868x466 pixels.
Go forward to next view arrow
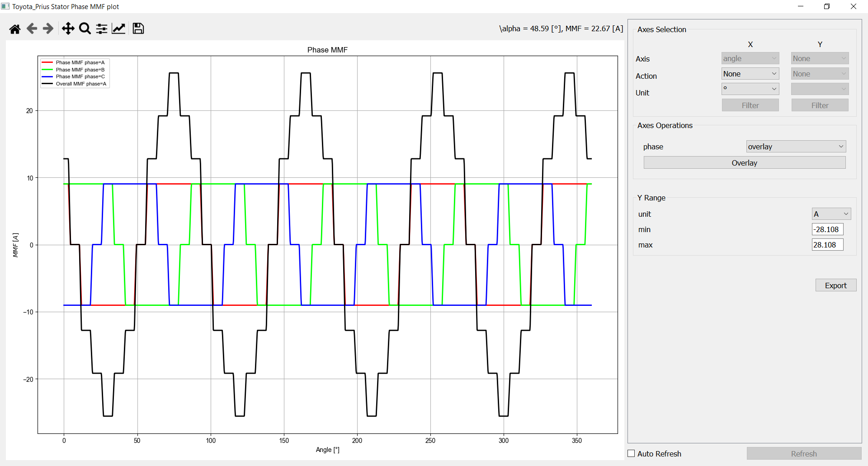[48, 29]
